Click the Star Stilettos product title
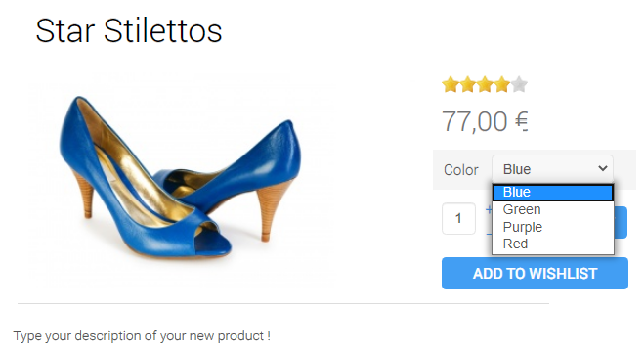 129,31
